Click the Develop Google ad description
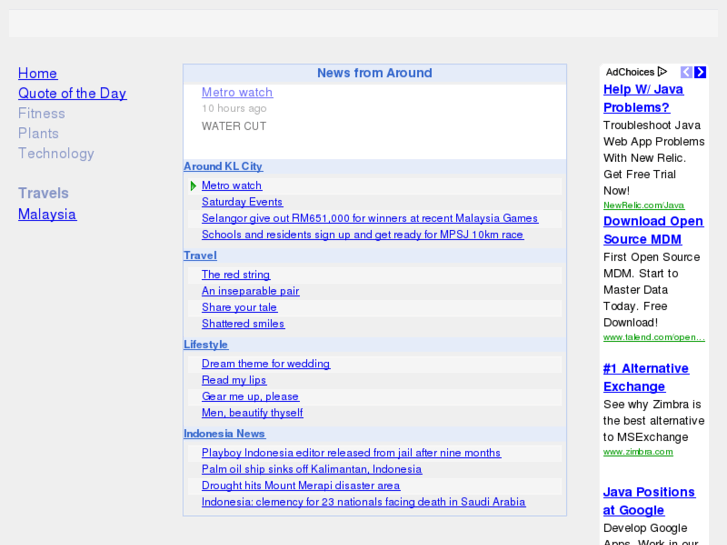Image resolution: width=727 pixels, height=545 pixels. coord(650,533)
